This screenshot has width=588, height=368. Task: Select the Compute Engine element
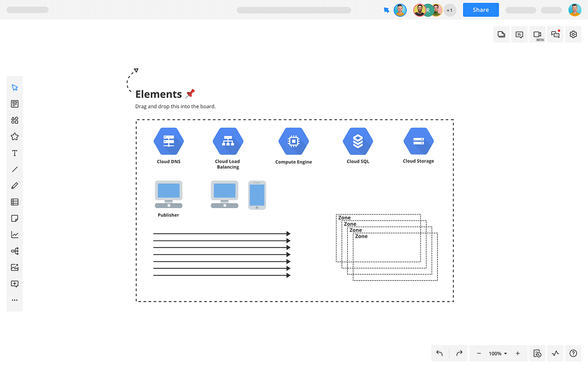coord(294,146)
